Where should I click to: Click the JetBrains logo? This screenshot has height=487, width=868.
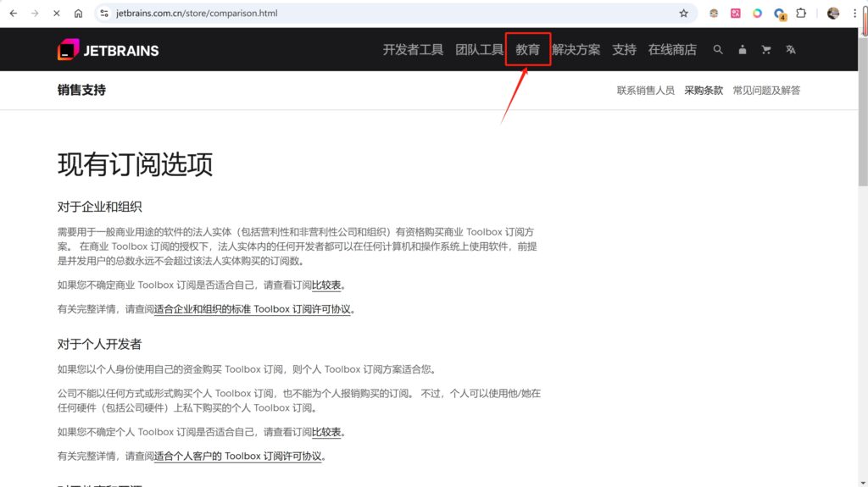click(108, 50)
